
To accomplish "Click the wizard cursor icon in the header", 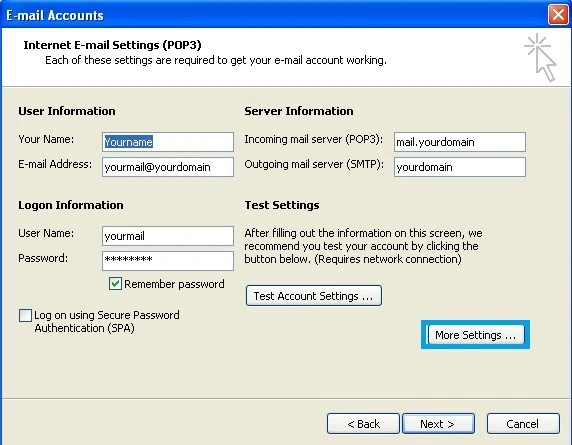I will [541, 57].
